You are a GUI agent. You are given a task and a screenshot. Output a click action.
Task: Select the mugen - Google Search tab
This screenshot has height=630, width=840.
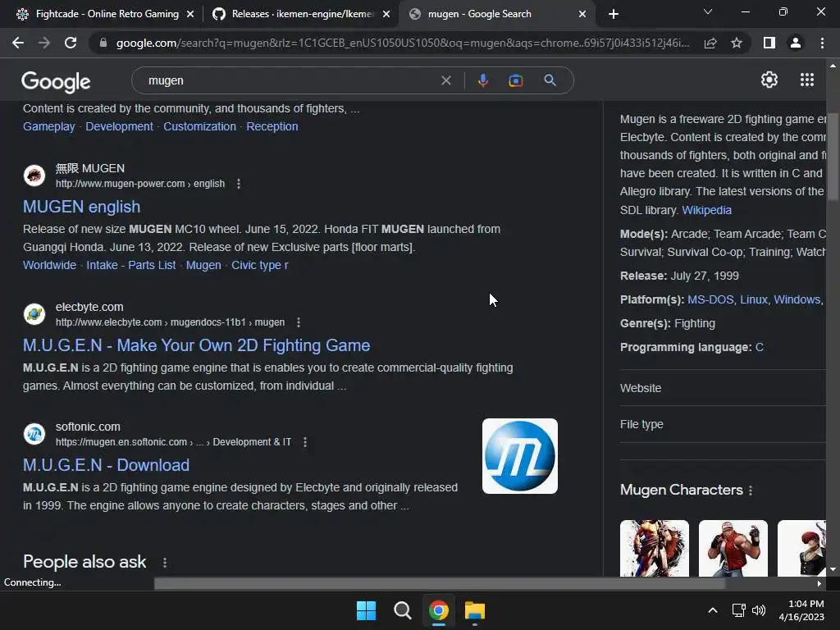[x=495, y=14]
